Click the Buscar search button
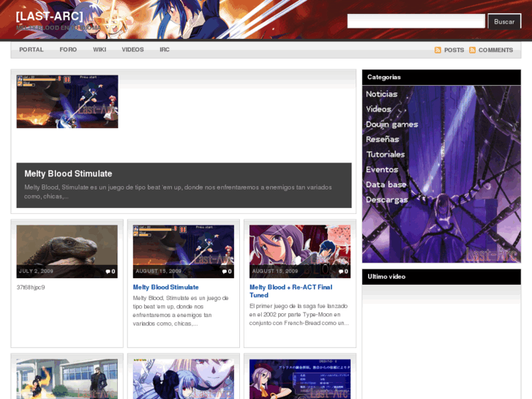 click(504, 21)
